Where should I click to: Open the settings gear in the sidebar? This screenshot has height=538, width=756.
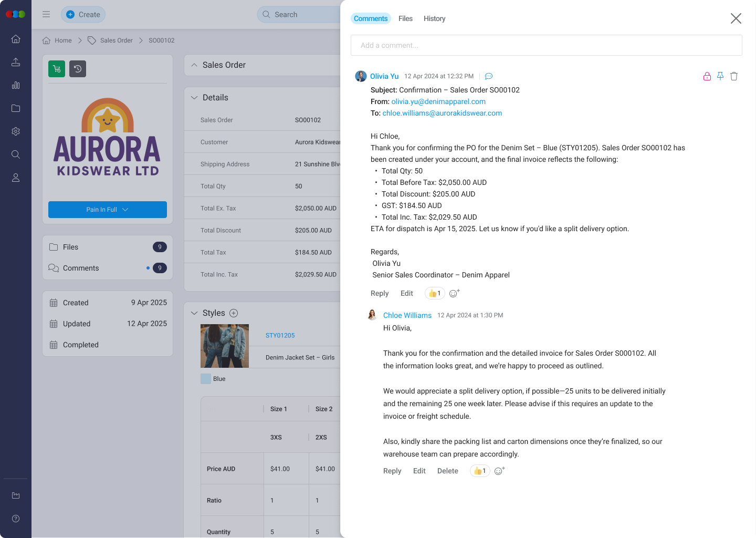pos(15,131)
